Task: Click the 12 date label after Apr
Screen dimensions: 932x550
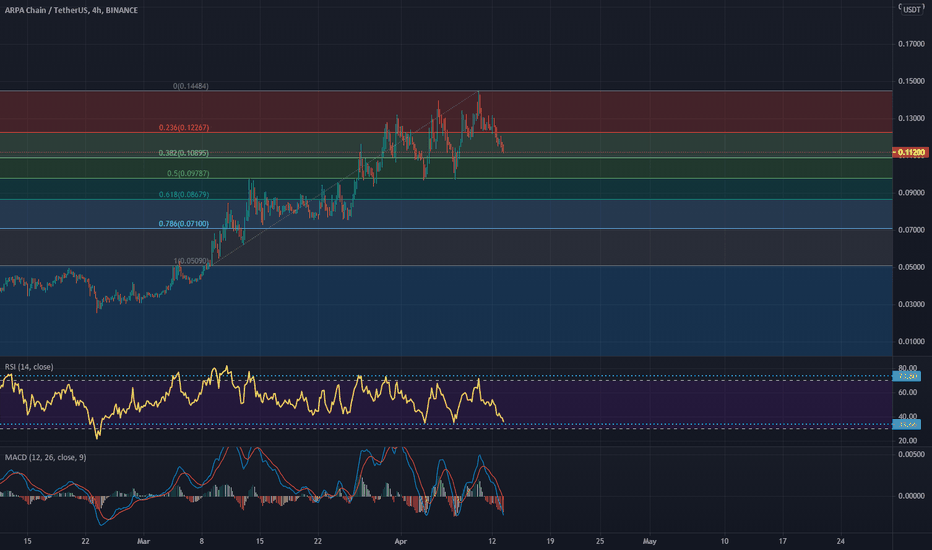Action: click(x=492, y=541)
